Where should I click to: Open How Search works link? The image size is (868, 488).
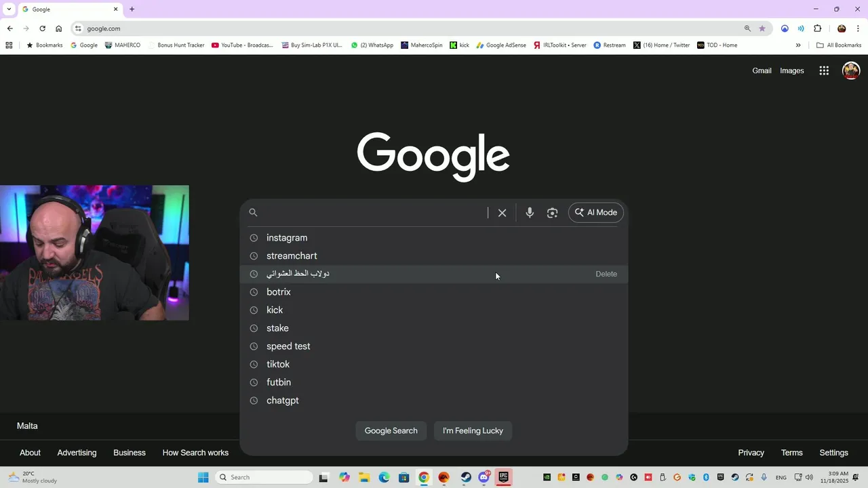pyautogui.click(x=195, y=453)
